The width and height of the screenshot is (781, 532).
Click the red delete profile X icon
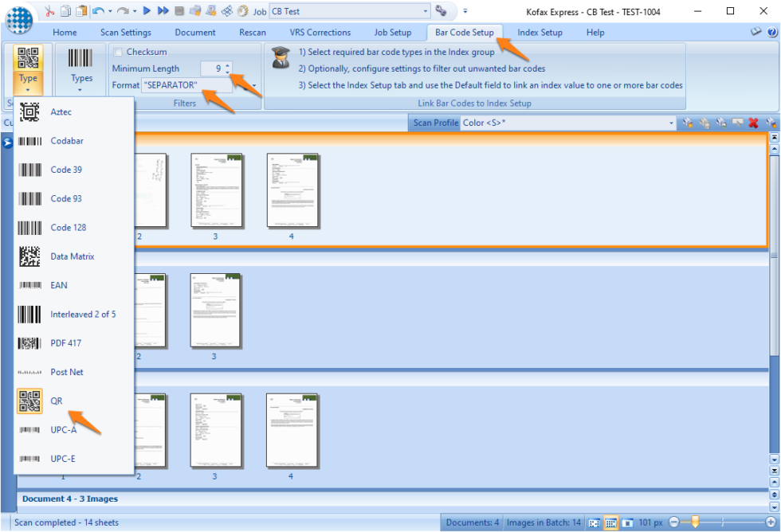[753, 123]
